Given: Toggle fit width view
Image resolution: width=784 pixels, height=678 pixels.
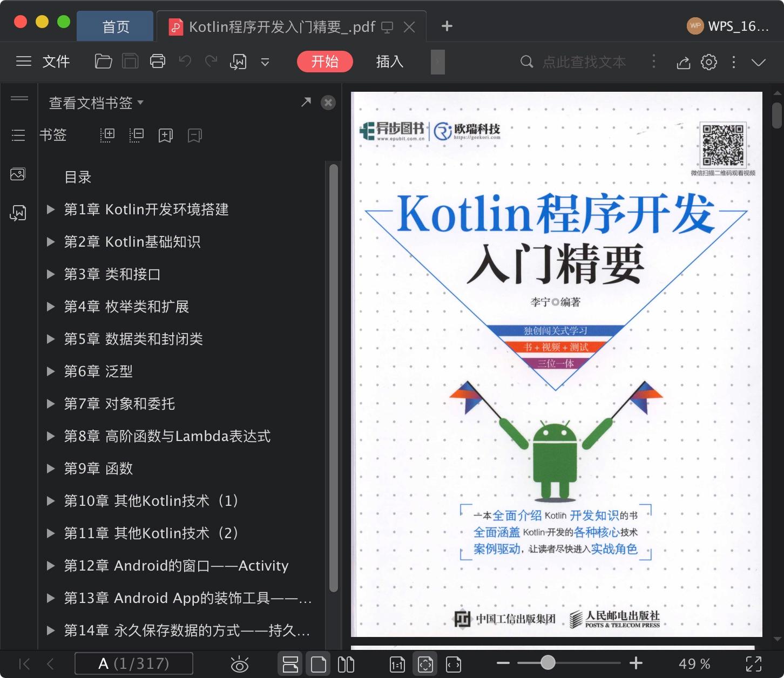Looking at the screenshot, I should 454,665.
